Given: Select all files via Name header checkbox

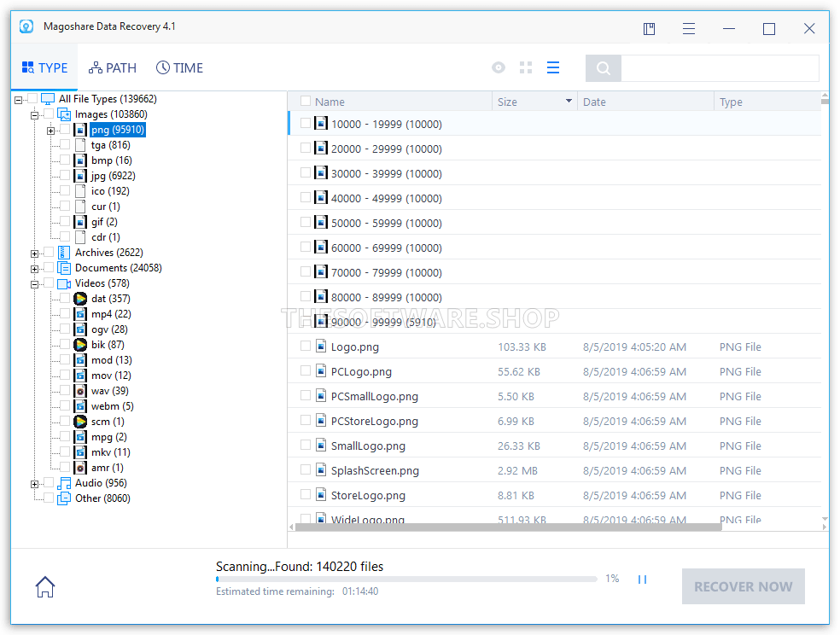Looking at the screenshot, I should [x=306, y=101].
